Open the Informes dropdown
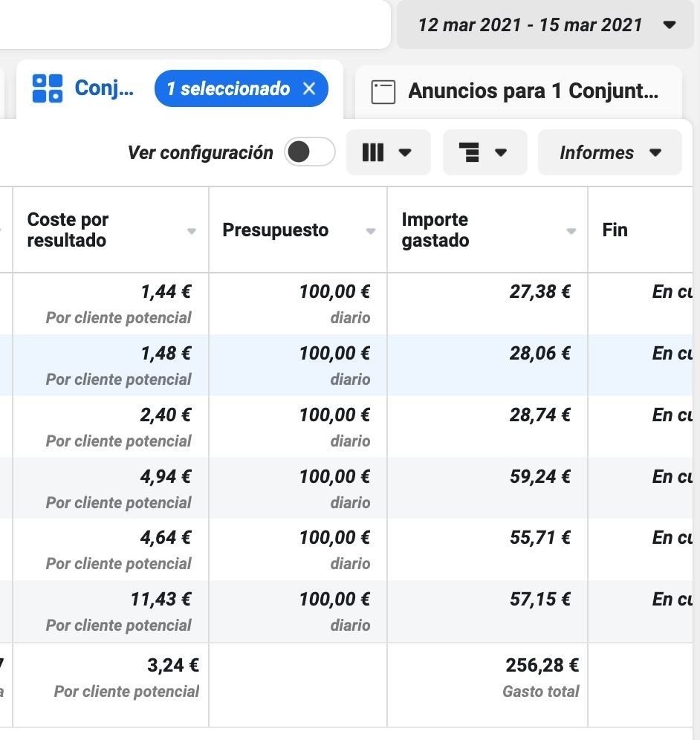Viewport: 700px width, 740px height. (x=610, y=152)
